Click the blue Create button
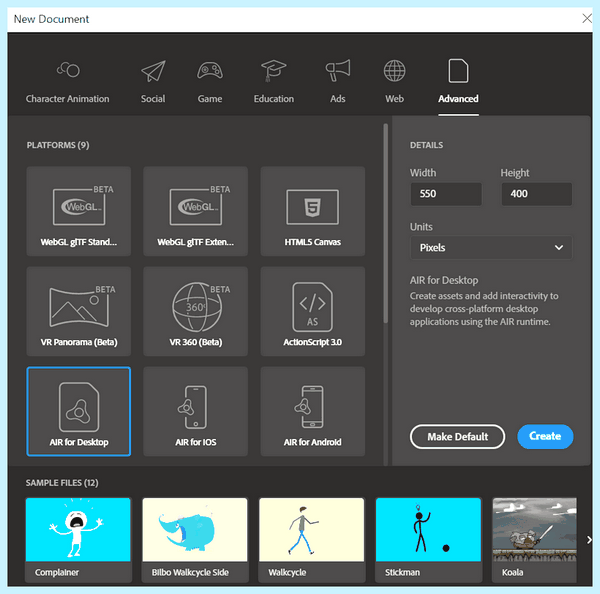The width and height of the screenshot is (600, 594). click(x=545, y=436)
